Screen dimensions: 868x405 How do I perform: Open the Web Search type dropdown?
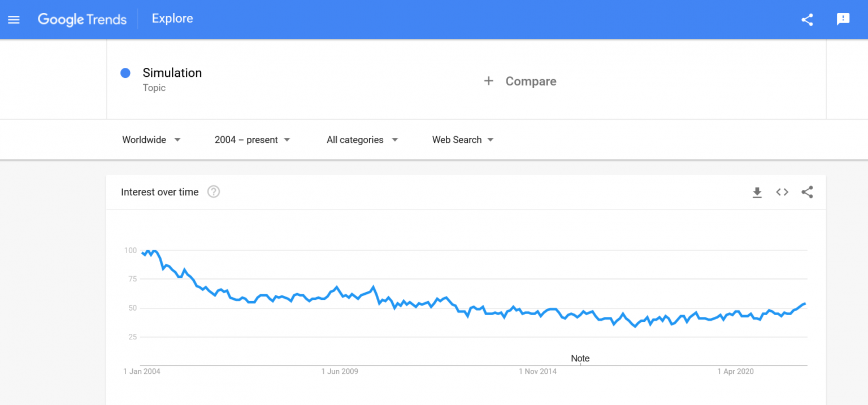tap(462, 140)
